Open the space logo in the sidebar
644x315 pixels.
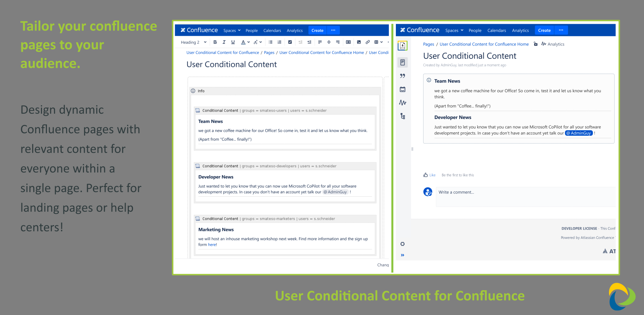pyautogui.click(x=402, y=46)
